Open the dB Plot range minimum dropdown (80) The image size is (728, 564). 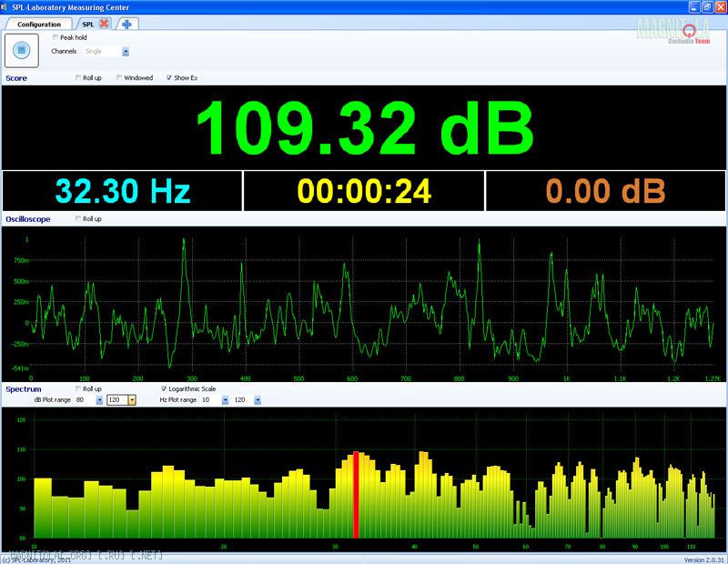99,400
